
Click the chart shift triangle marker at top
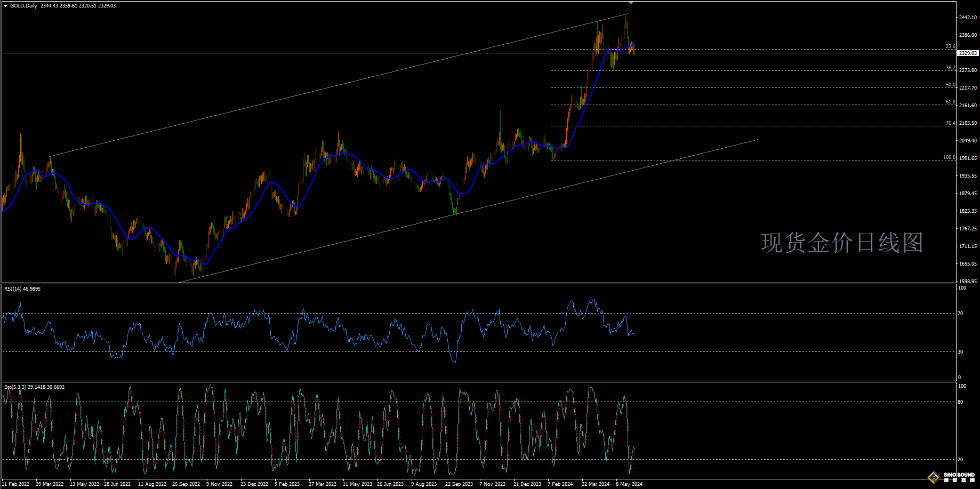point(631,3)
